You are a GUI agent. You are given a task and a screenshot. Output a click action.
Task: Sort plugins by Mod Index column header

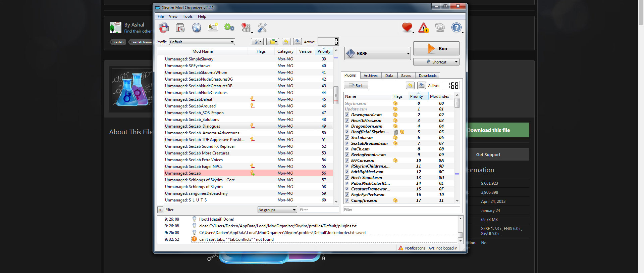pyautogui.click(x=440, y=96)
